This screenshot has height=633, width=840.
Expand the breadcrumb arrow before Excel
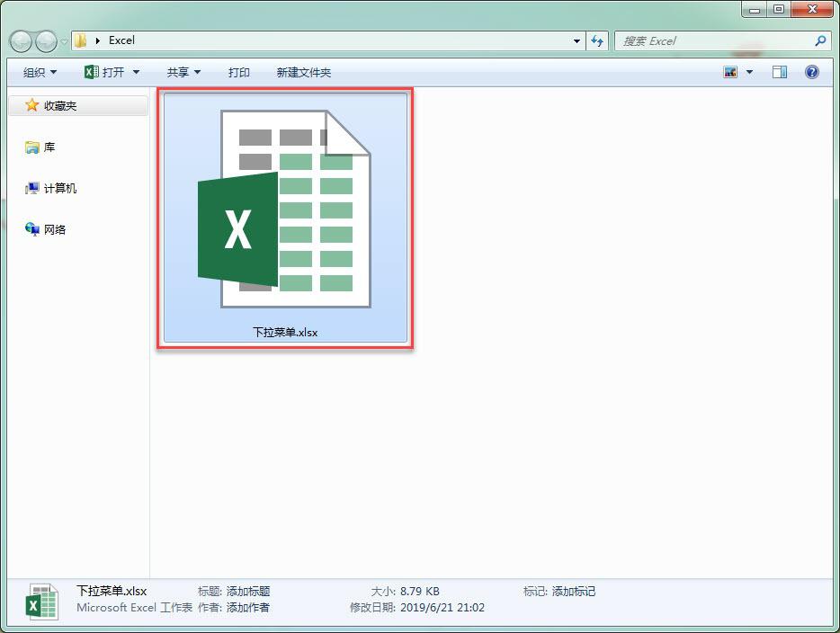click(97, 40)
